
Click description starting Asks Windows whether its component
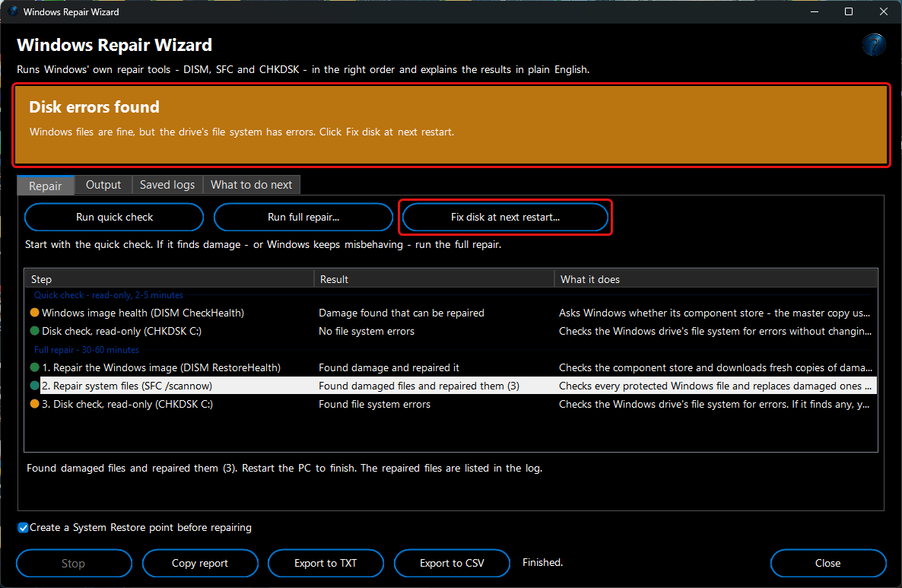[x=714, y=313]
